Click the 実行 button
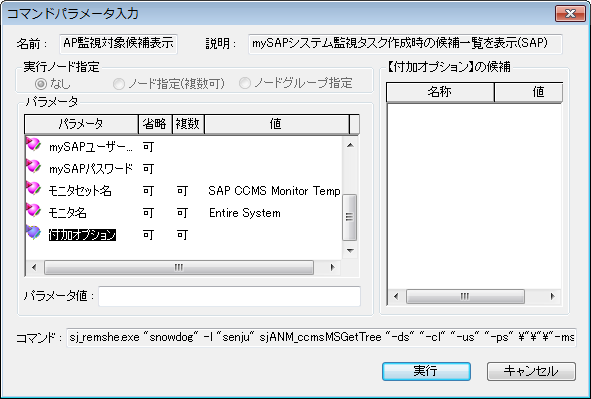Image resolution: width=591 pixels, height=399 pixels. (x=426, y=371)
